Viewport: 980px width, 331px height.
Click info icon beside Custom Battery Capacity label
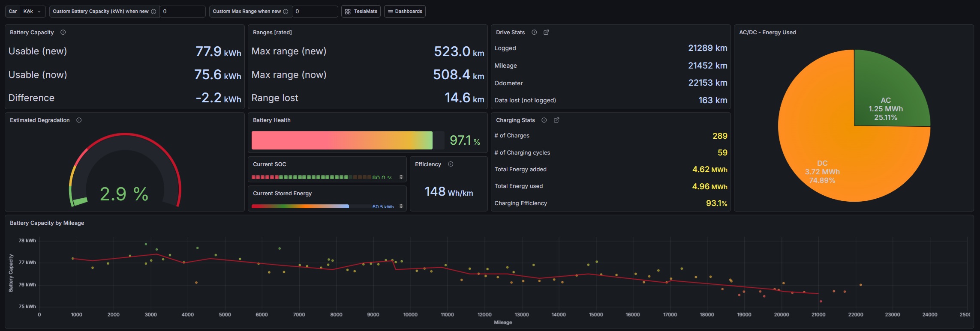click(153, 12)
